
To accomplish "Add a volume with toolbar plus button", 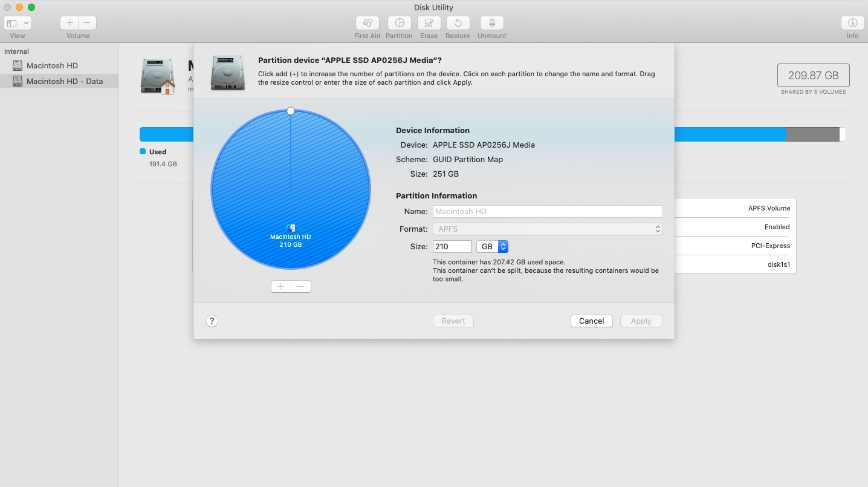I will [x=70, y=23].
